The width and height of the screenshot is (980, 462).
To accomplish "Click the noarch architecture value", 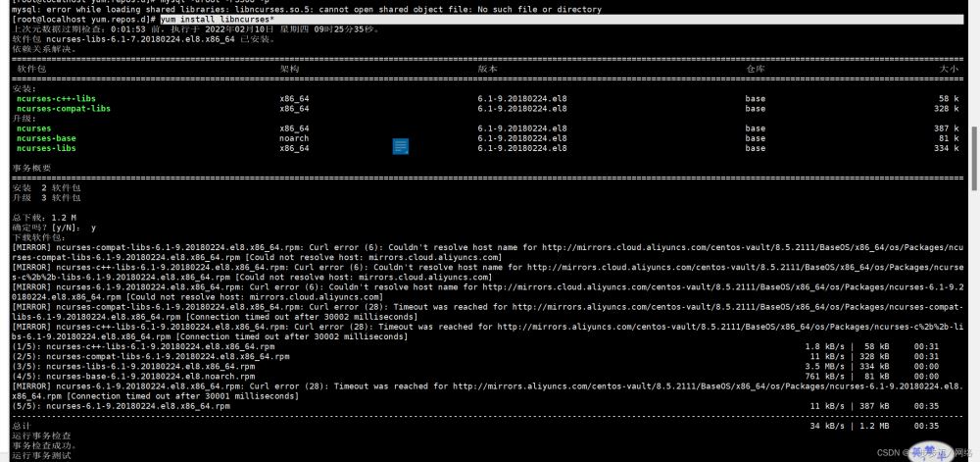I will (x=294, y=138).
